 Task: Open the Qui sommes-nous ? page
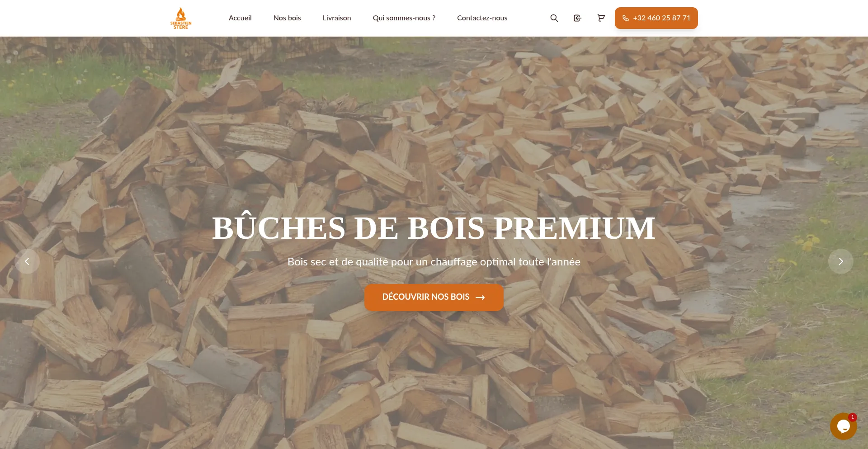point(404,18)
